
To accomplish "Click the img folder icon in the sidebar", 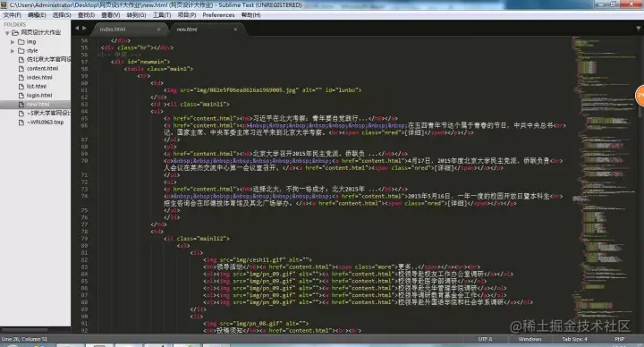I will tap(21, 42).
